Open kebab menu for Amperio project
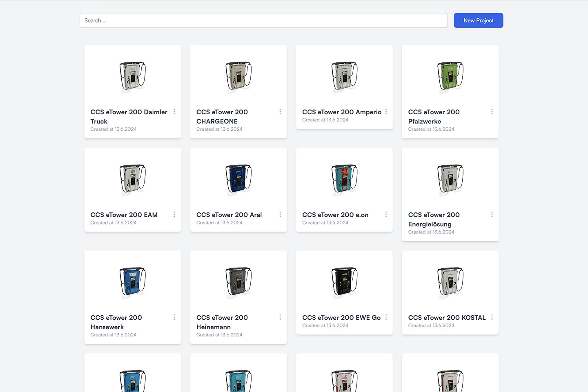The image size is (588, 392). coord(386,111)
